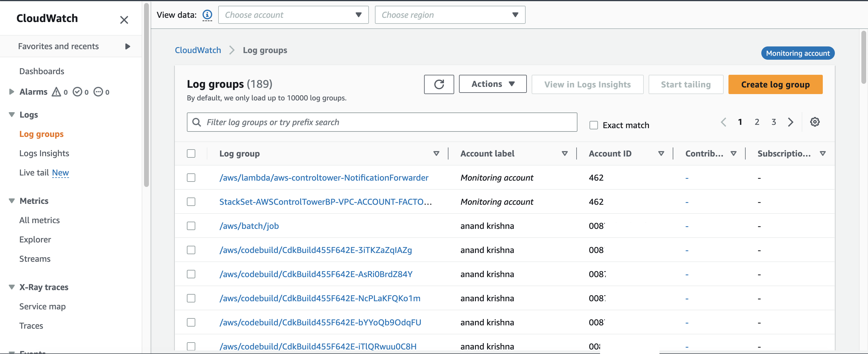Go to previous page arrow
This screenshot has height=354, width=868.
coord(723,122)
